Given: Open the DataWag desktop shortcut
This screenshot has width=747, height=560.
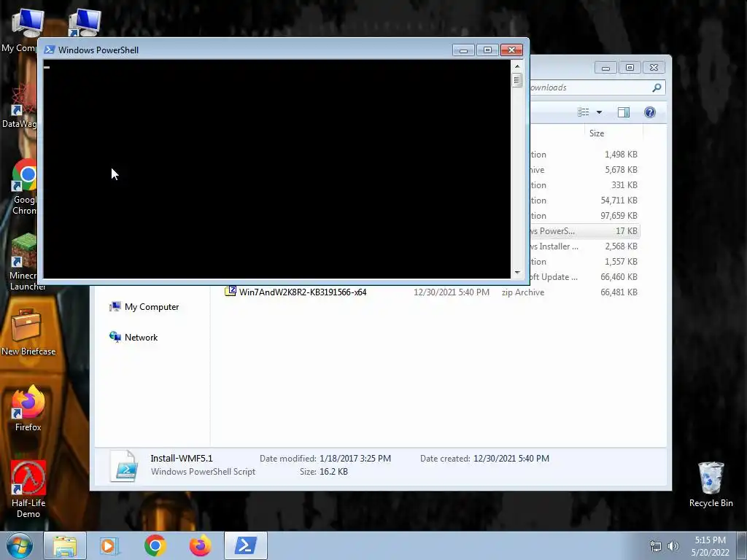Looking at the screenshot, I should tap(21, 106).
